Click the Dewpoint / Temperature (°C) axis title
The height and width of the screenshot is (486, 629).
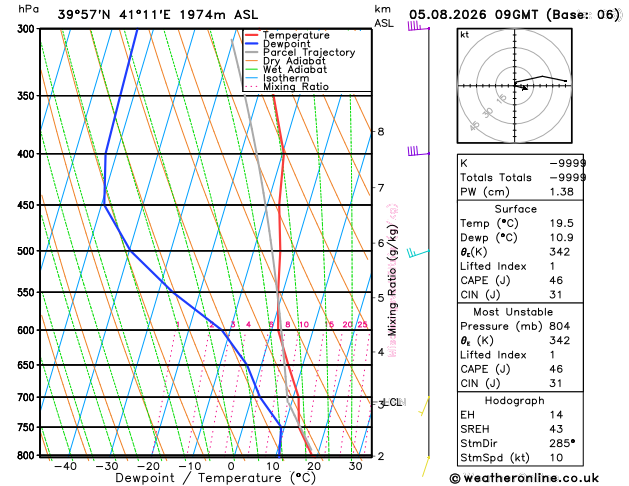pos(215,478)
